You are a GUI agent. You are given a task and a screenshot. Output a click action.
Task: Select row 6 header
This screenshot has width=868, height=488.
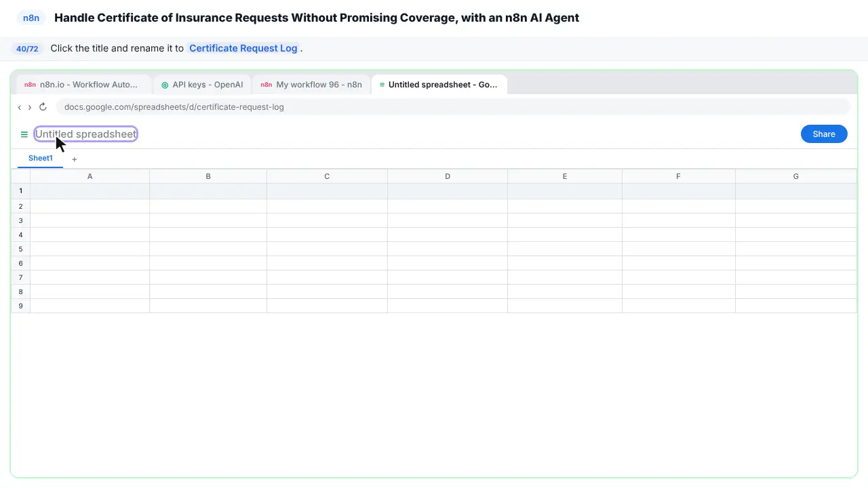coord(21,263)
